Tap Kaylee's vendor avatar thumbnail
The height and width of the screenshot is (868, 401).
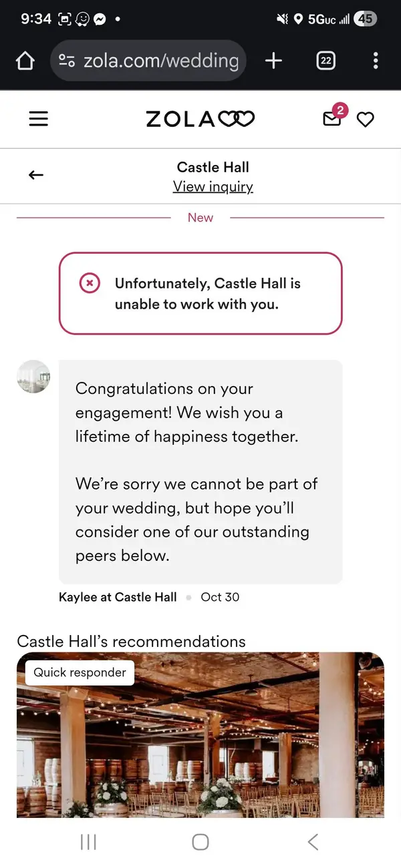point(33,377)
